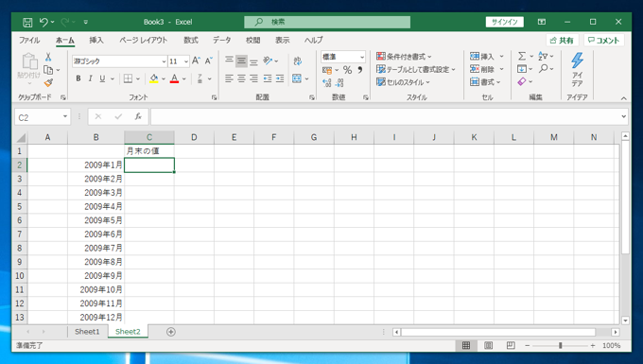
Task: Click AutoSum sigma icon
Action: click(522, 56)
